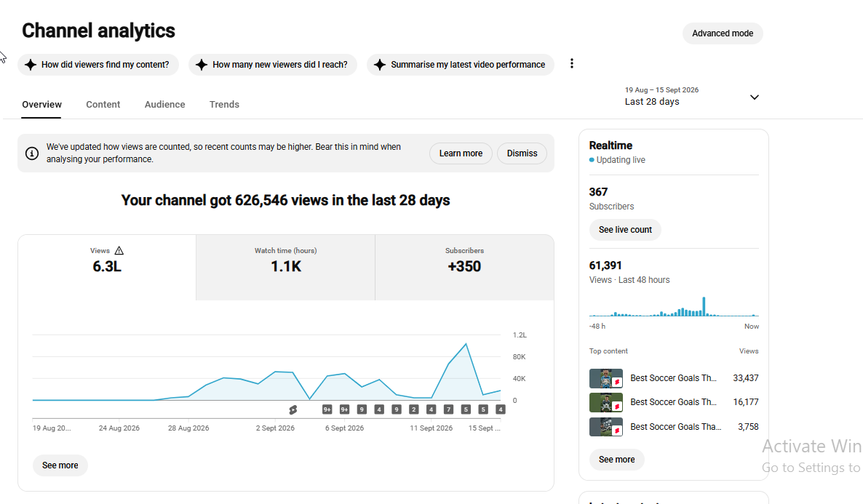Viewport: 863px width, 504px height.
Task: Dismiss the views counting notice
Action: click(522, 153)
